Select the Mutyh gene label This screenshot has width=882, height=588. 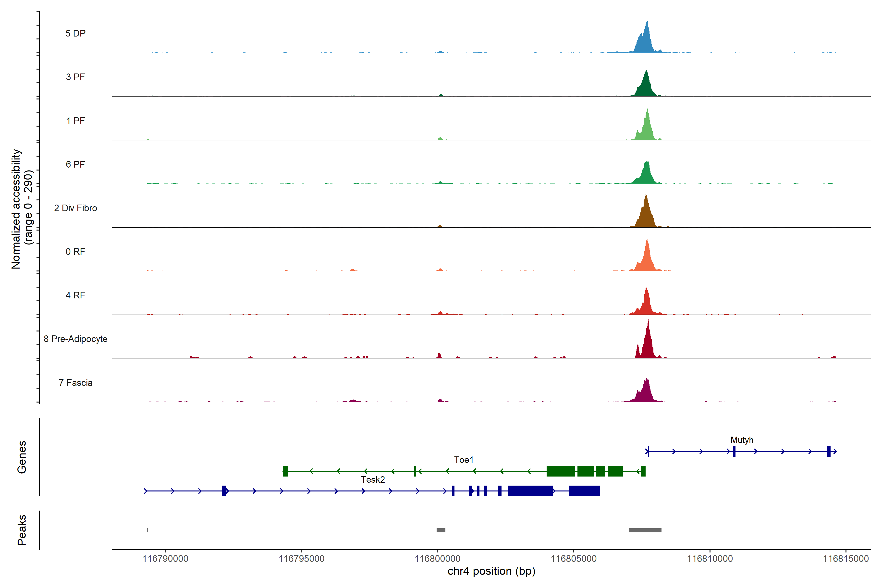(742, 440)
